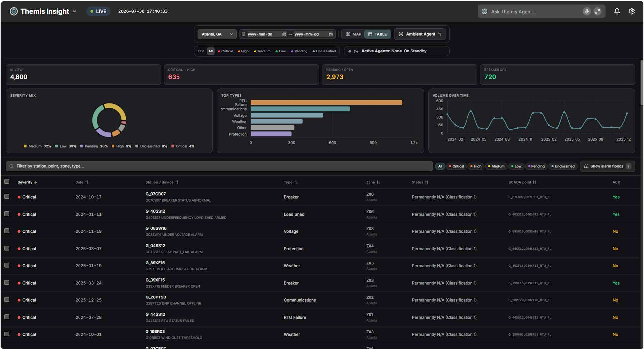This screenshot has width=644, height=349.
Task: Sort by Zone column arrows
Action: [x=378, y=182]
